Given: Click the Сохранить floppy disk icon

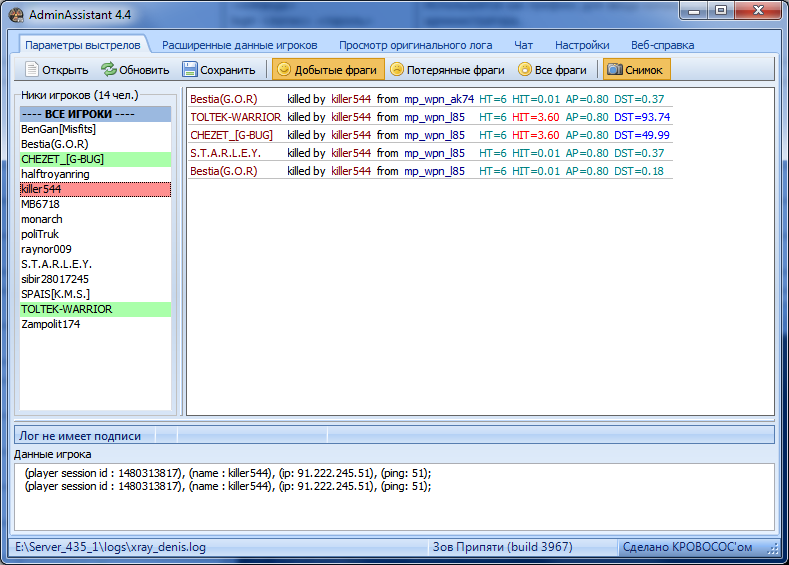Looking at the screenshot, I should tap(189, 69).
